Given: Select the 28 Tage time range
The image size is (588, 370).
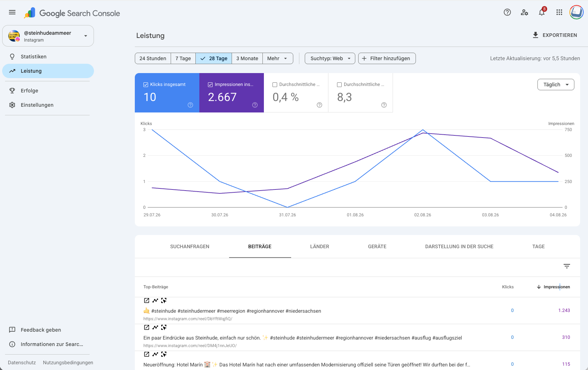Looking at the screenshot, I should point(214,58).
